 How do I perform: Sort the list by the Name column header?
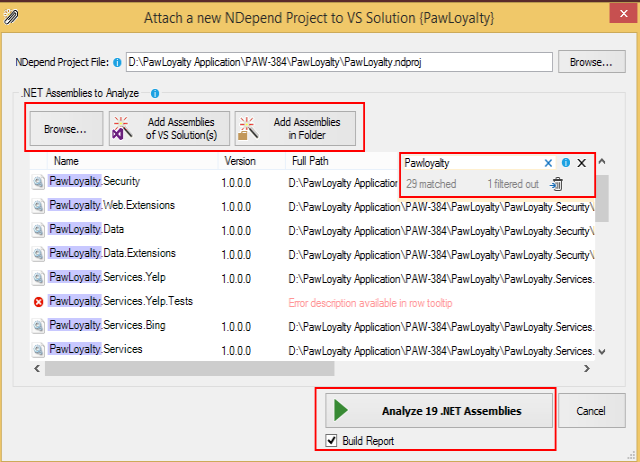(133, 161)
